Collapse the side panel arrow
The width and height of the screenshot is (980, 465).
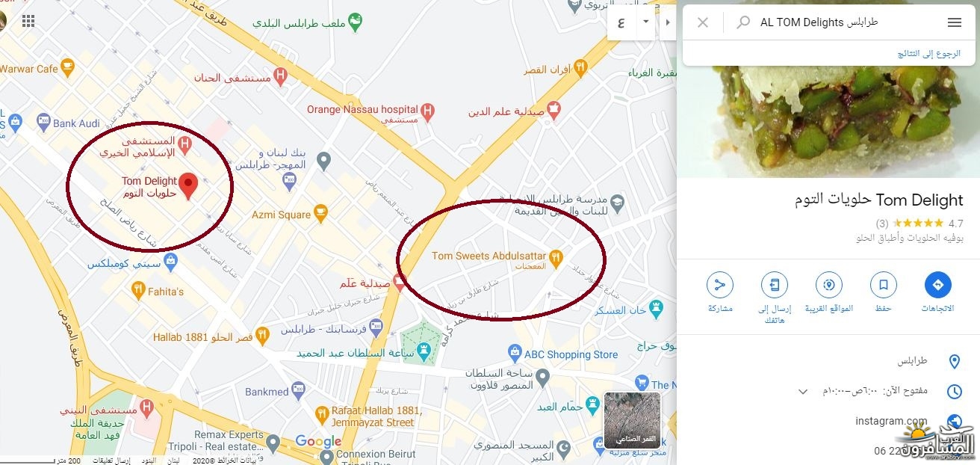pos(667,22)
